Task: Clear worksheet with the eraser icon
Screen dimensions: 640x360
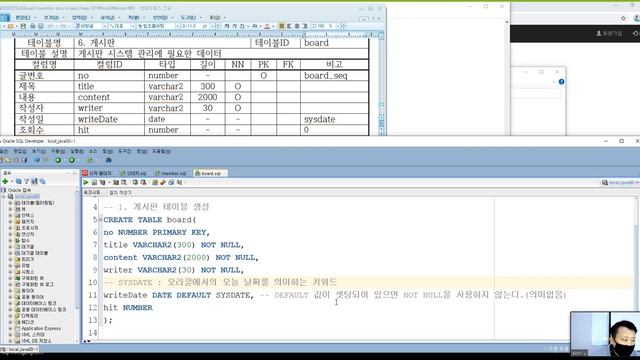Action: pyautogui.click(x=163, y=182)
